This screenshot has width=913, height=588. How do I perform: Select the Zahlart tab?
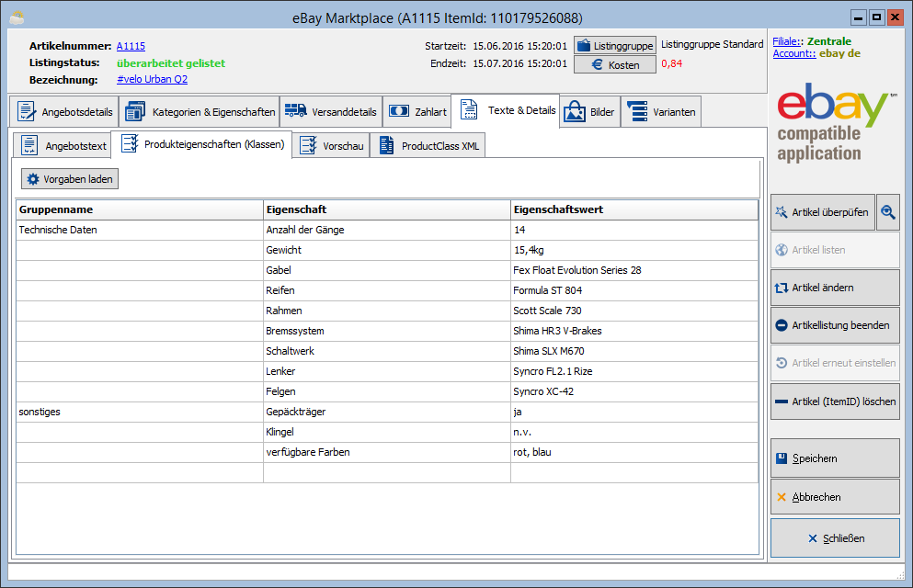(x=417, y=112)
